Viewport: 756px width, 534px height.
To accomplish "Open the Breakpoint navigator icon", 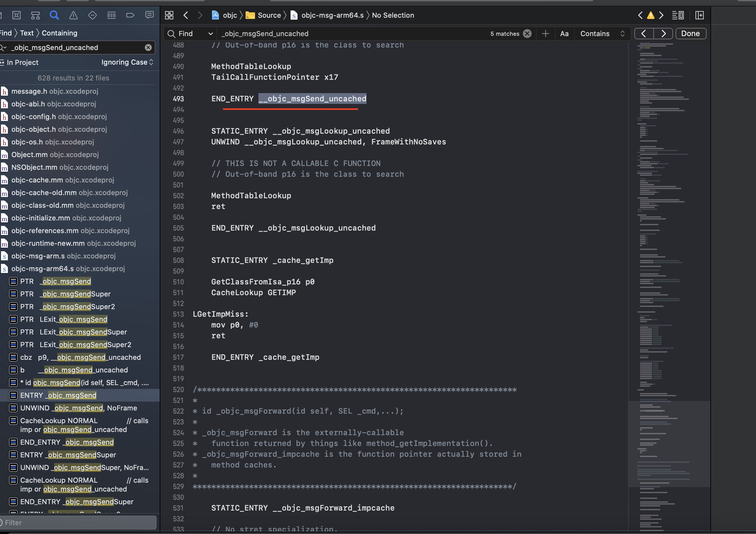I will pyautogui.click(x=131, y=15).
